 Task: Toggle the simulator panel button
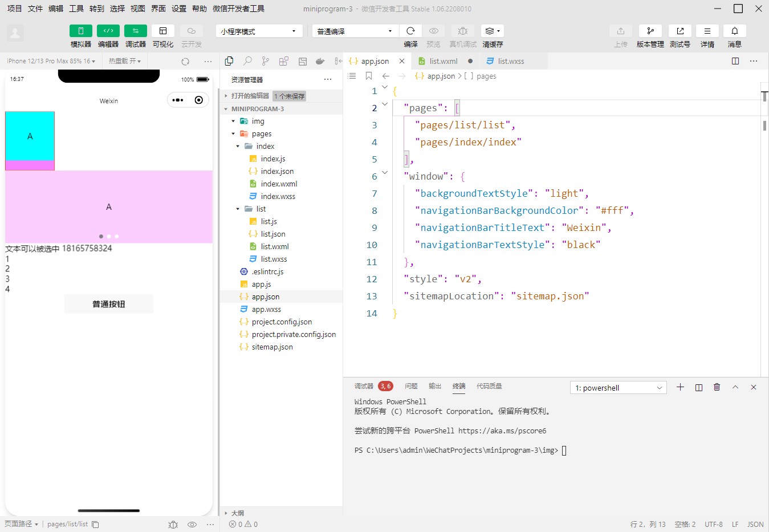[81, 31]
